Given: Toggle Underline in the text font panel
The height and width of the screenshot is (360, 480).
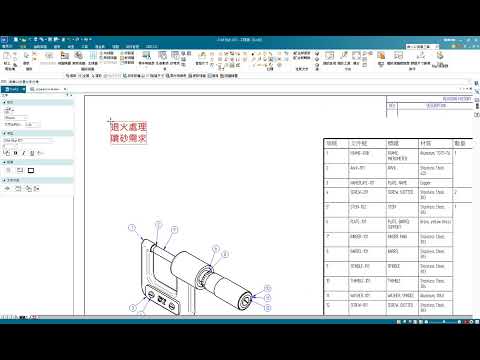Looking at the screenshot, I should coord(32,153).
